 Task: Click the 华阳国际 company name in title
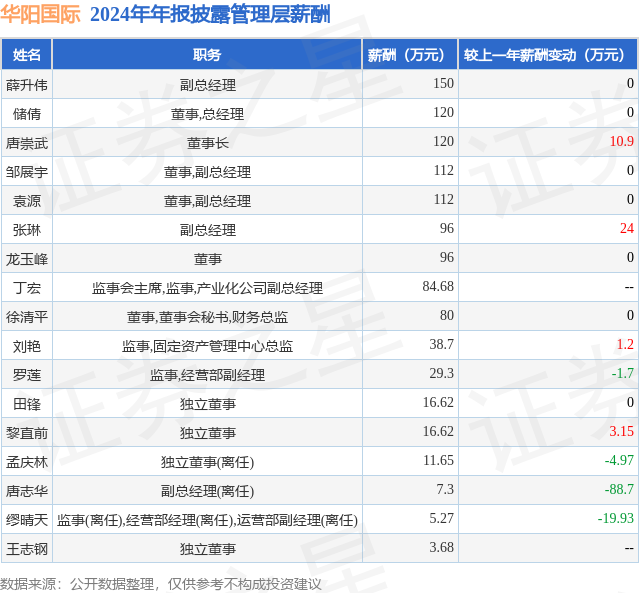click(x=40, y=14)
